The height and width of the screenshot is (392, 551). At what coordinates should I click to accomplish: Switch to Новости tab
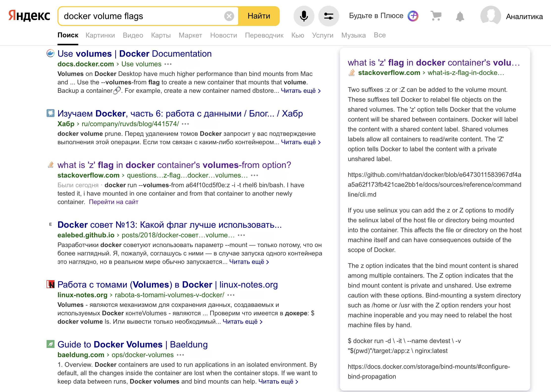click(x=224, y=35)
